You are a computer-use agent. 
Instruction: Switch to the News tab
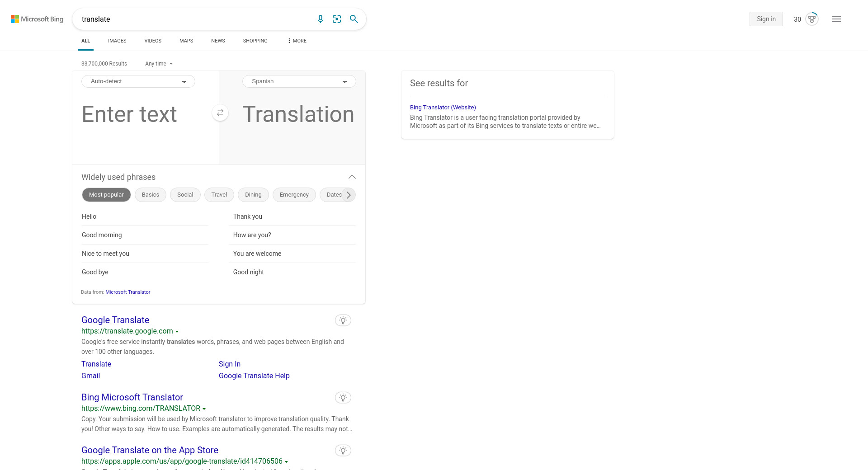pos(218,41)
